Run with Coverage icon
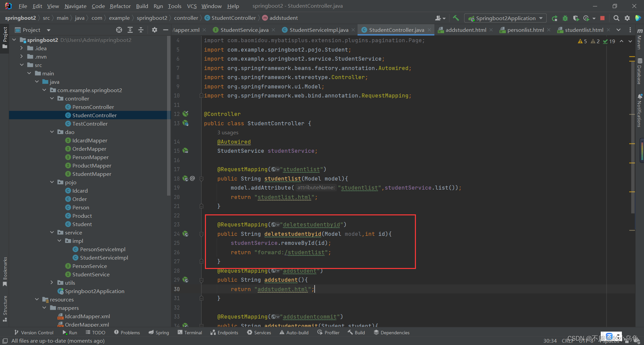Viewport: 644px width, 345px height. (576, 18)
